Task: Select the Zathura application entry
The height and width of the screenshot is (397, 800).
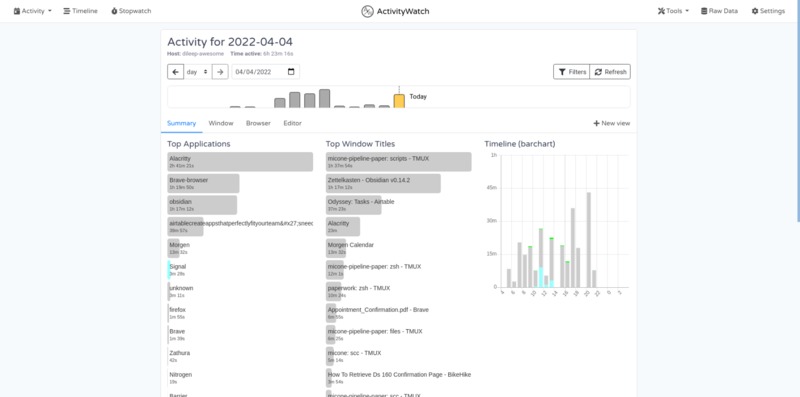Action: click(179, 356)
